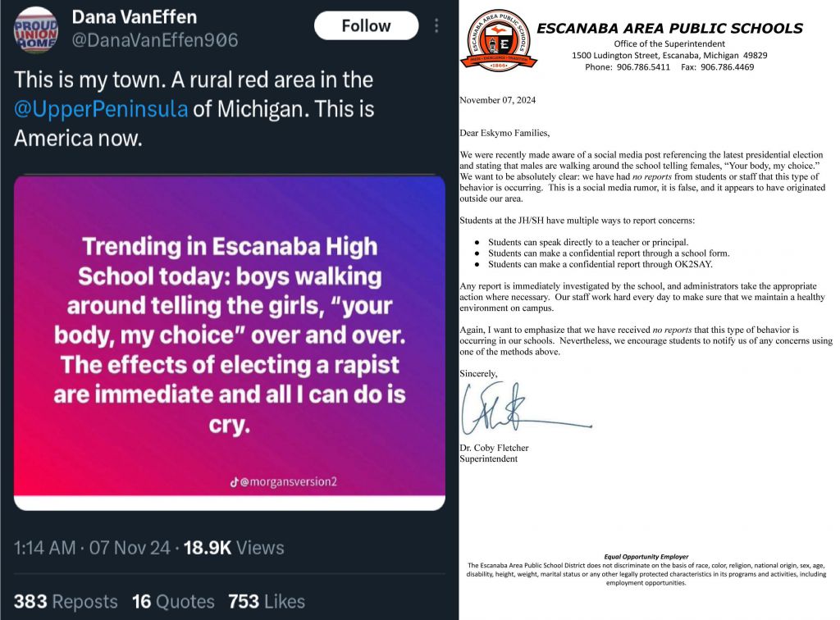Open the 383 Reposts list
Viewport: 840px width, 620px height.
pyautogui.click(x=66, y=601)
